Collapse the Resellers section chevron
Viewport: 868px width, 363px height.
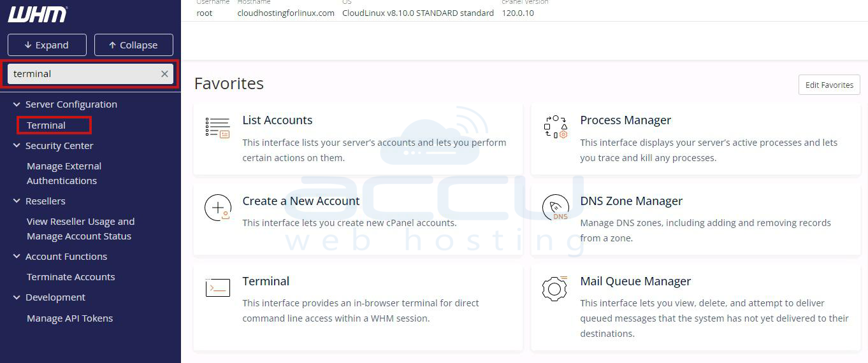(x=17, y=201)
